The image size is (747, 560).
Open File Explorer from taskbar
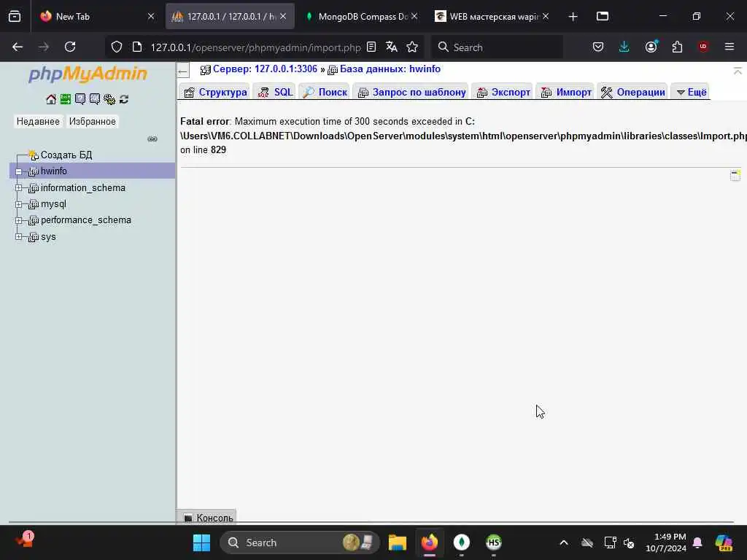[398, 542]
